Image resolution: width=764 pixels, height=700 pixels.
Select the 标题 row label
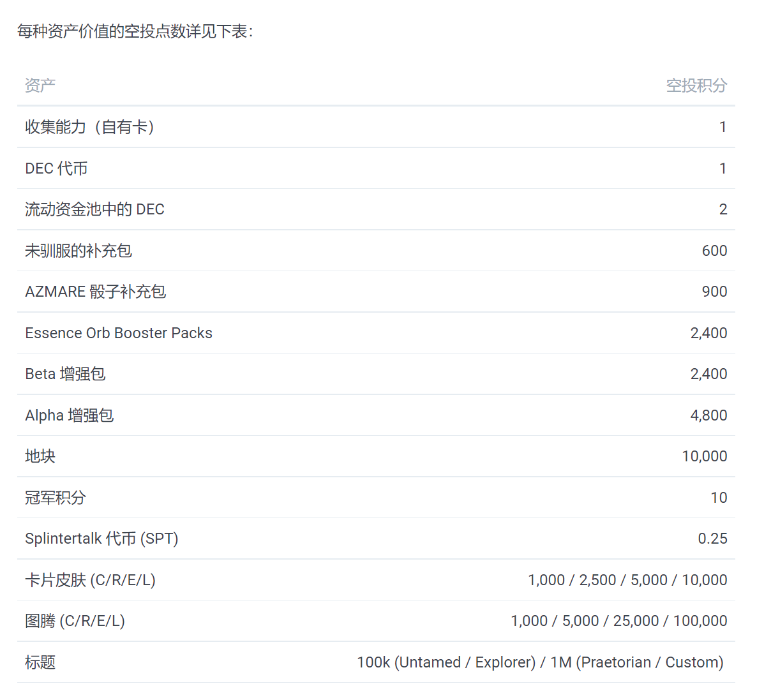point(40,662)
